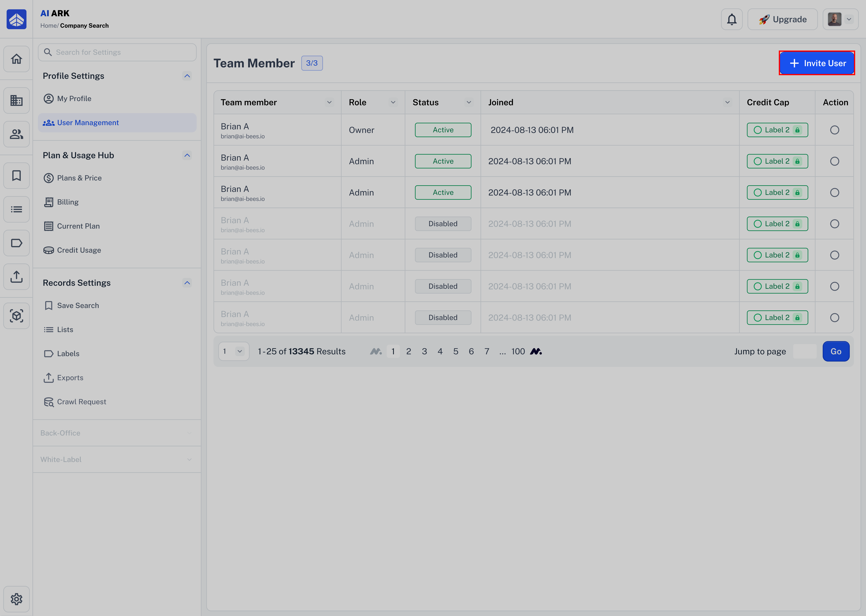Open the Home sidebar icon
This screenshot has width=866, height=616.
pos(16,59)
